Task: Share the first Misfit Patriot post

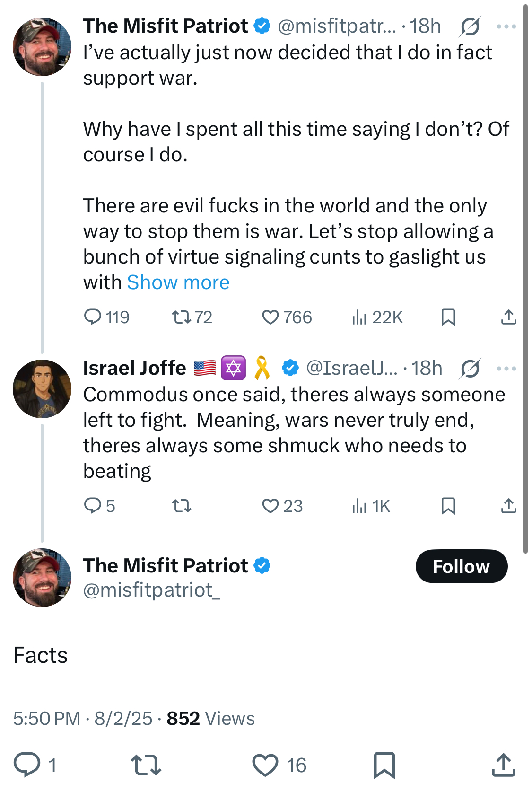Action: pyautogui.click(x=508, y=317)
